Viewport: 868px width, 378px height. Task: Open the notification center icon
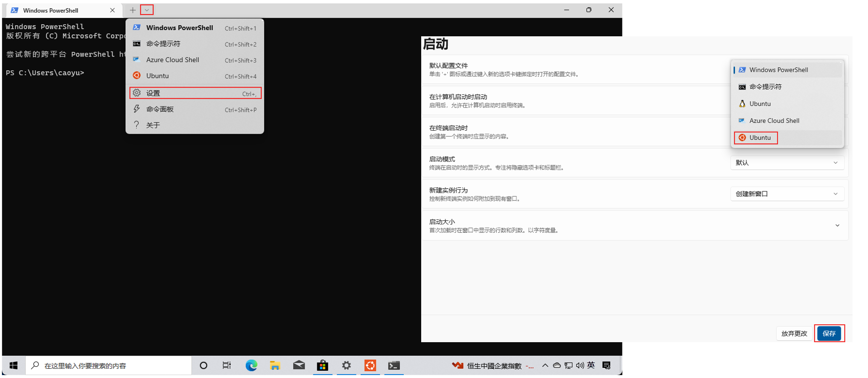[x=606, y=365]
